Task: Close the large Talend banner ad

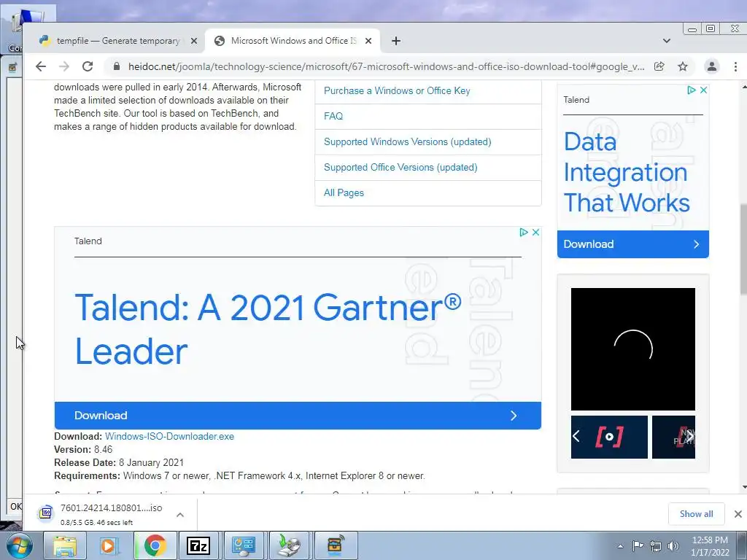Action: point(535,233)
